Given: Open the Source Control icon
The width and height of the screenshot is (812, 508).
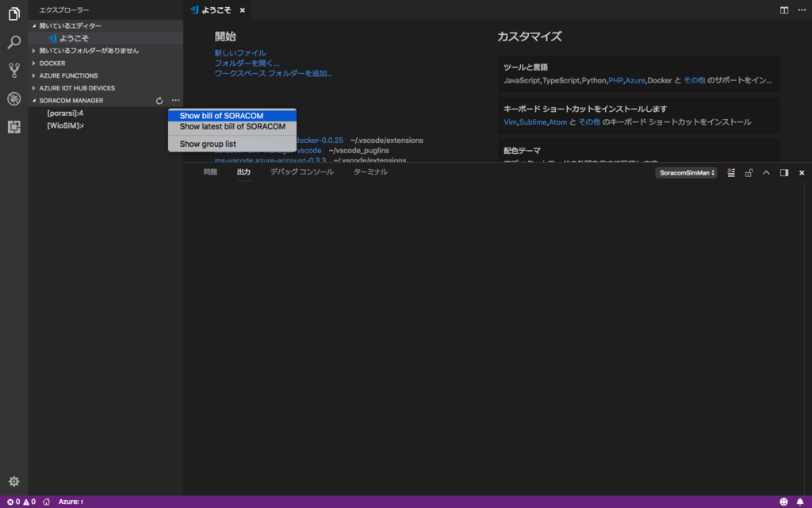Looking at the screenshot, I should point(13,71).
